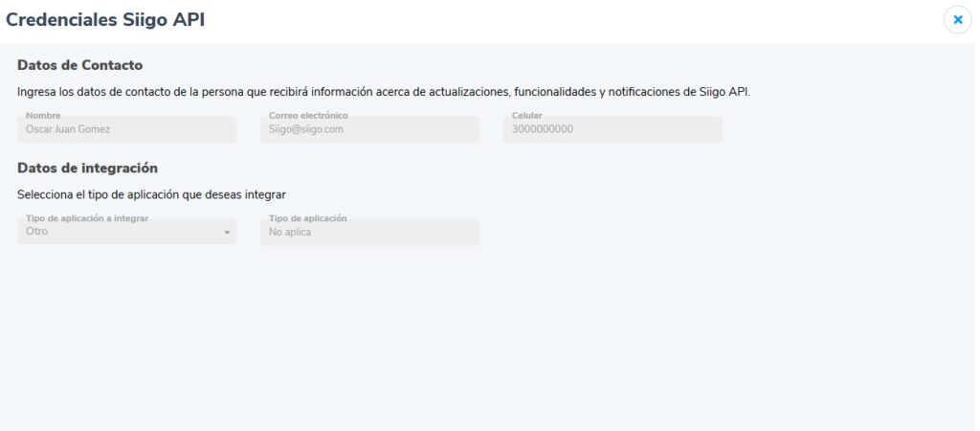The width and height of the screenshot is (980, 431).
Task: Close the Credenciales Siigo API dialog
Action: tap(957, 20)
